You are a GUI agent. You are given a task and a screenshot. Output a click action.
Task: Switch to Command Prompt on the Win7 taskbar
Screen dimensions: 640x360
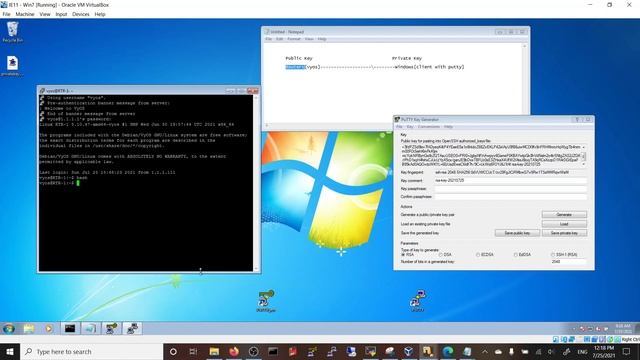[70, 329]
